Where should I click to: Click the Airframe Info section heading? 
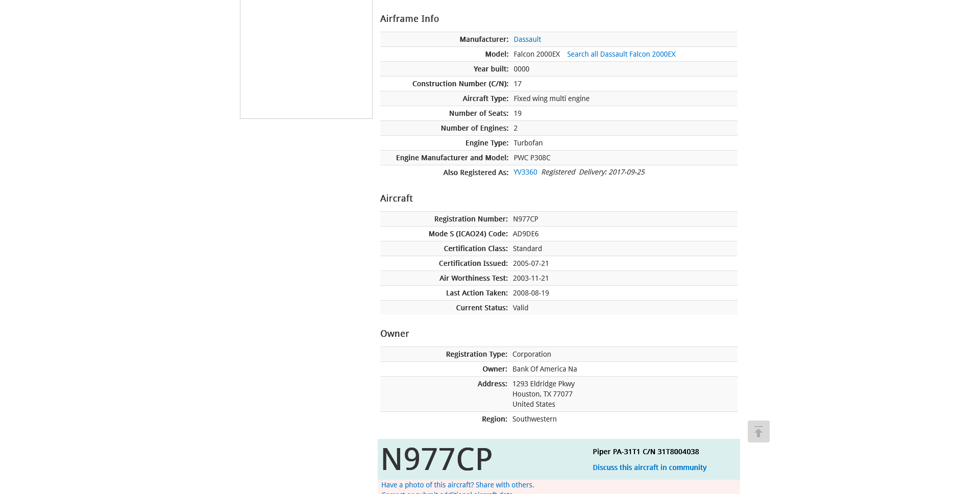coord(409,19)
